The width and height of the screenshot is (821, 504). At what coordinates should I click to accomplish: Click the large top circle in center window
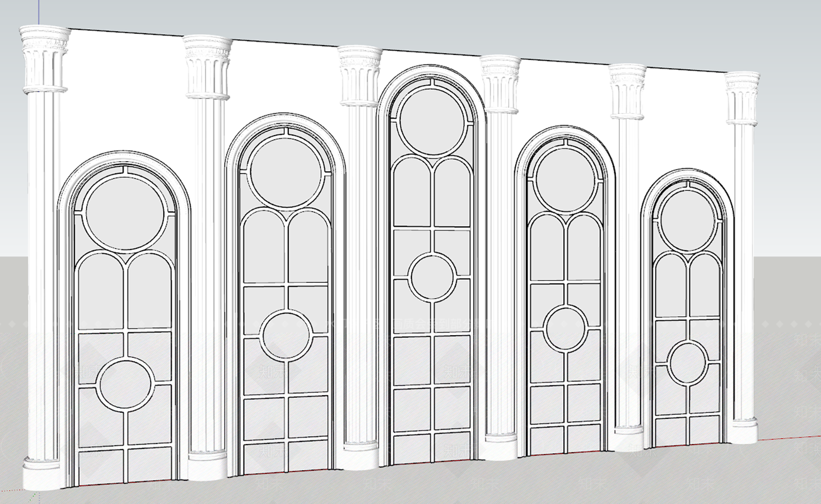coord(432,123)
